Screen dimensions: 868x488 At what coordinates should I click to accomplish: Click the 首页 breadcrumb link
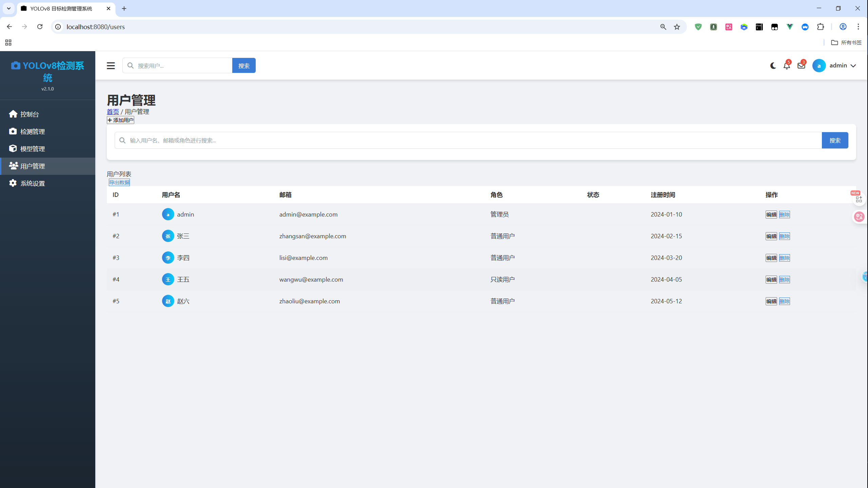[113, 112]
